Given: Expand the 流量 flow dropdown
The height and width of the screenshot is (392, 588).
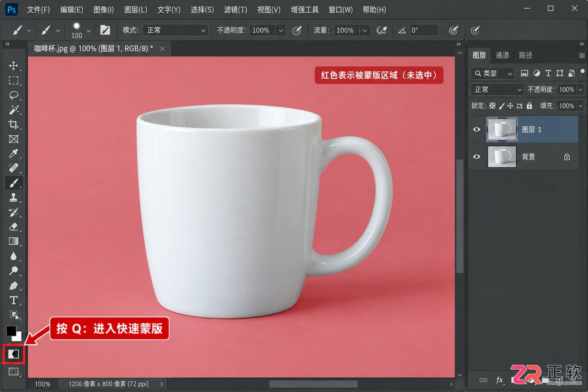Looking at the screenshot, I should click(365, 30).
